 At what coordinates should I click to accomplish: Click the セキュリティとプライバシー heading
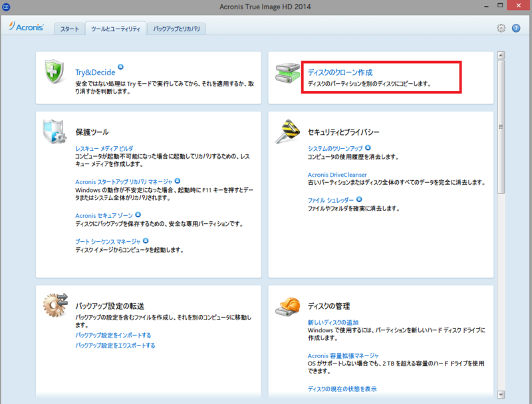pos(343,132)
